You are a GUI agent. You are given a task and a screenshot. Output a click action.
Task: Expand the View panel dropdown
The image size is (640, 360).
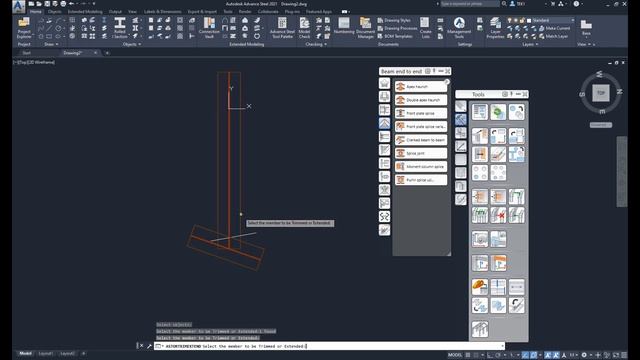click(x=584, y=44)
